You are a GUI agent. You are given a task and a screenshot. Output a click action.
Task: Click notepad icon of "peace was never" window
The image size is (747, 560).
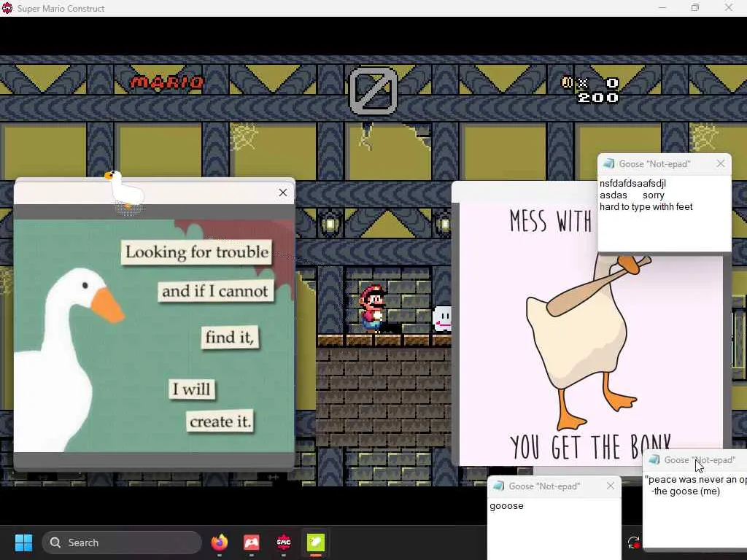point(654,459)
